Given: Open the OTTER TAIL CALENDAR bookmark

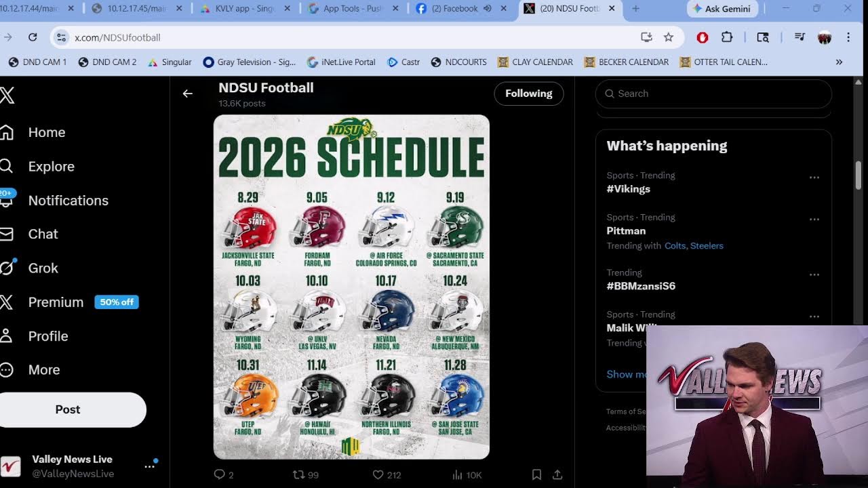Looking at the screenshot, I should (x=723, y=62).
